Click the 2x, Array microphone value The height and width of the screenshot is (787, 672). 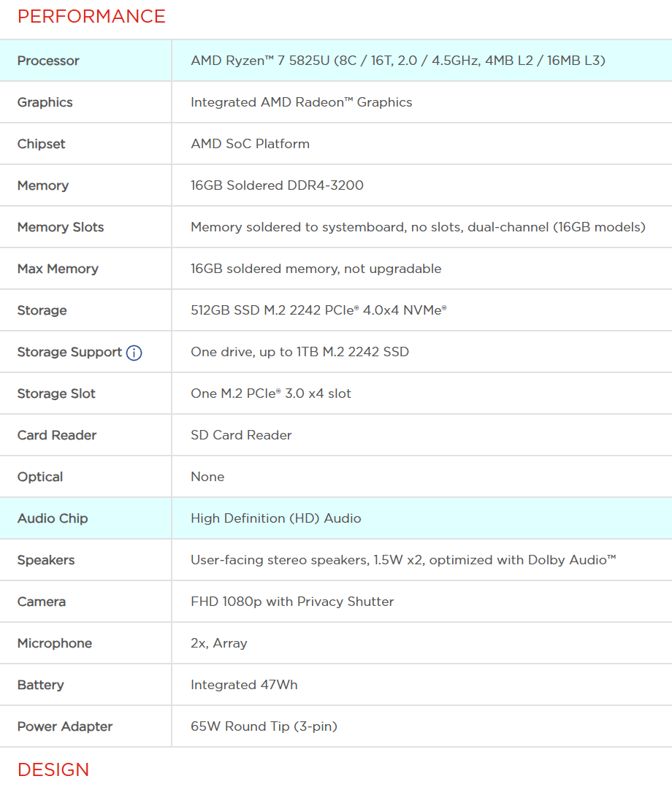pyautogui.click(x=219, y=643)
